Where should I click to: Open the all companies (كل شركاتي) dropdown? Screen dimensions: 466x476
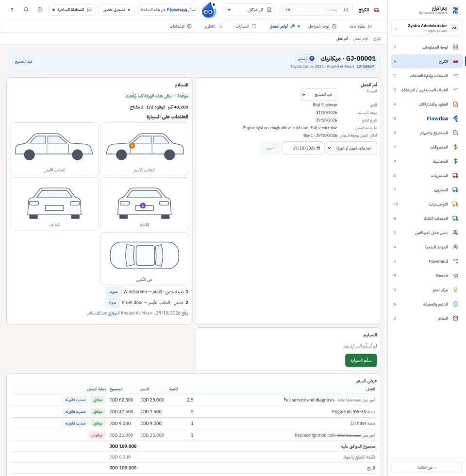coord(250,10)
